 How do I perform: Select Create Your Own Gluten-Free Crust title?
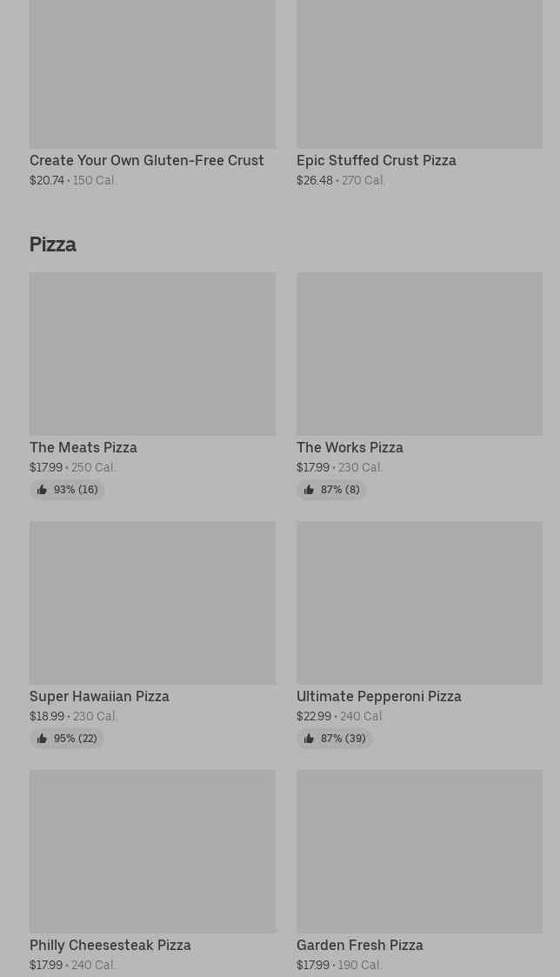146,160
